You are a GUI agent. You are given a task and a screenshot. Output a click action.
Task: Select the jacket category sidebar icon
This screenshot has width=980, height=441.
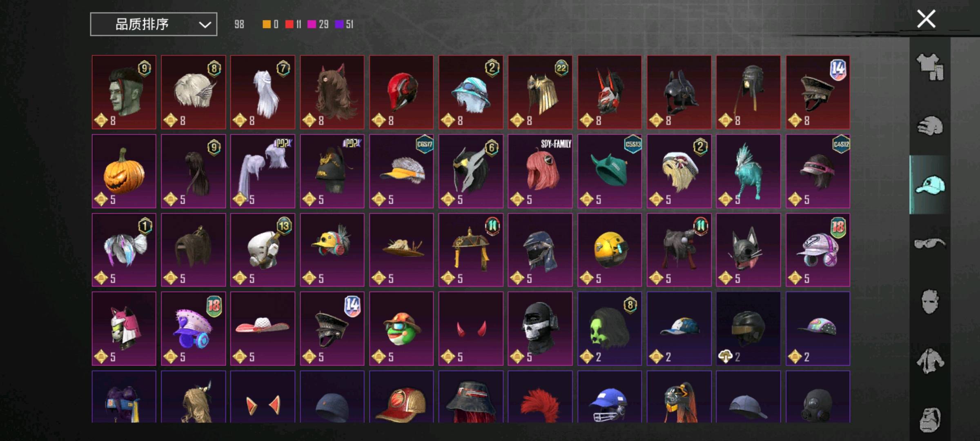coord(930,361)
